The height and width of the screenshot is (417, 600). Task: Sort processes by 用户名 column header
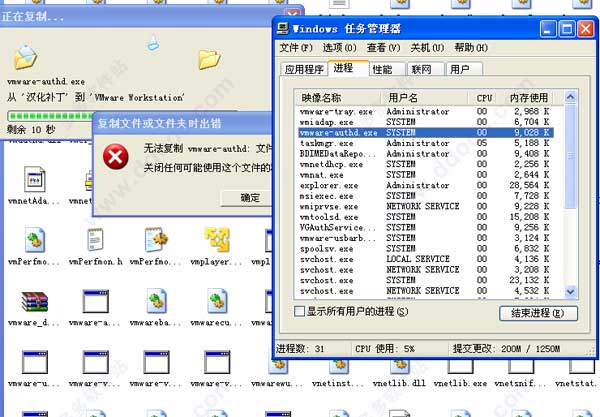point(424,98)
